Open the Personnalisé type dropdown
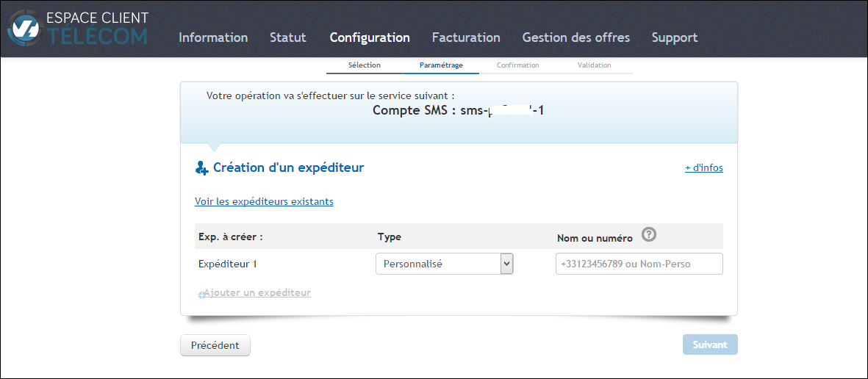The image size is (868, 379). point(445,264)
